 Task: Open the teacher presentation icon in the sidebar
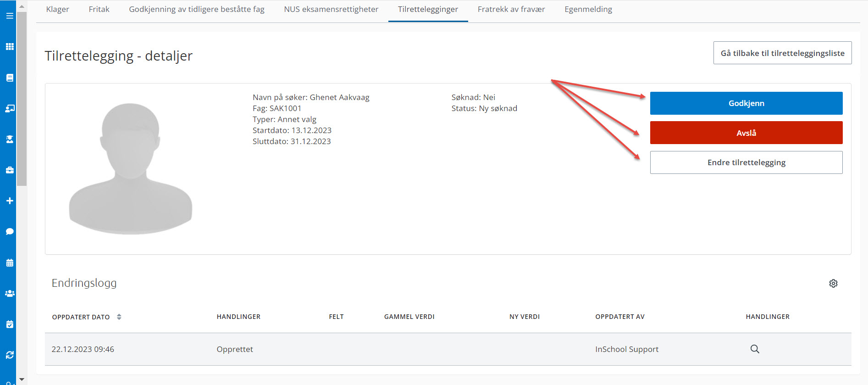pyautogui.click(x=10, y=108)
